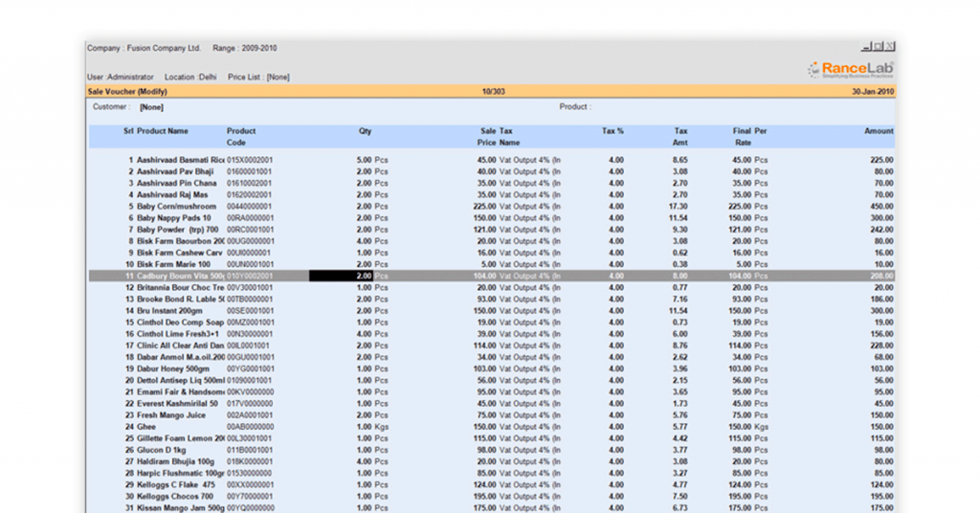The width and height of the screenshot is (980, 513).
Task: Select row Bisk Farm Baourbon
Action: point(492,241)
